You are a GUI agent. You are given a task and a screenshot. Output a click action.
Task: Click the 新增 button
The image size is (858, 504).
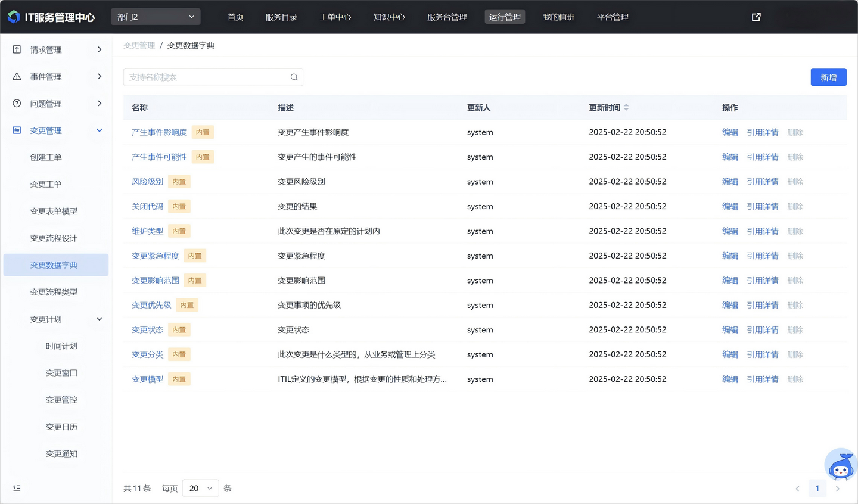tap(829, 77)
